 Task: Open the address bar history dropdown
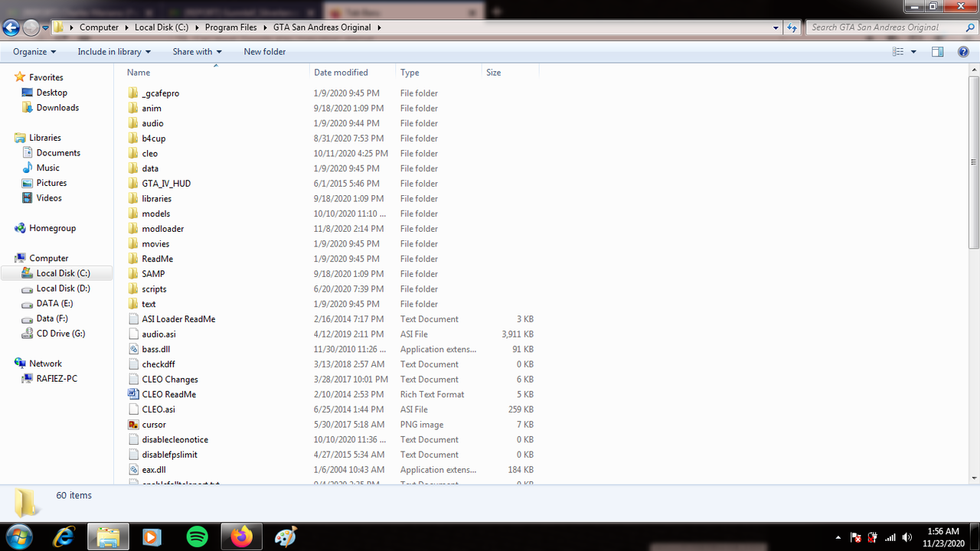click(776, 28)
